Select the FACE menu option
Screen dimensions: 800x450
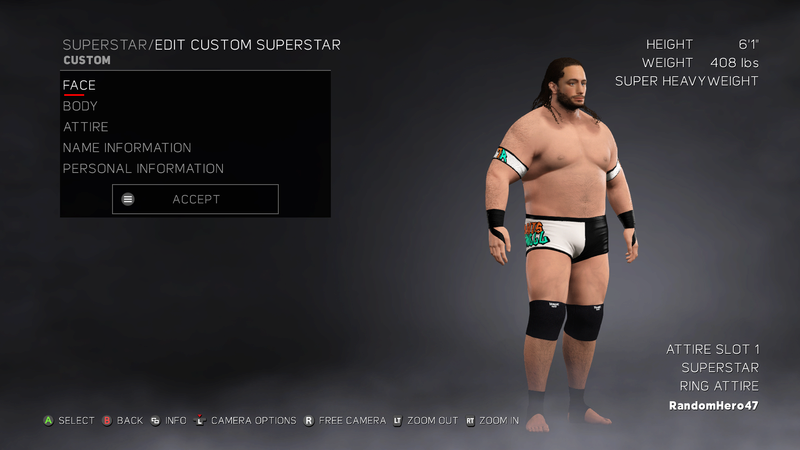(x=79, y=85)
